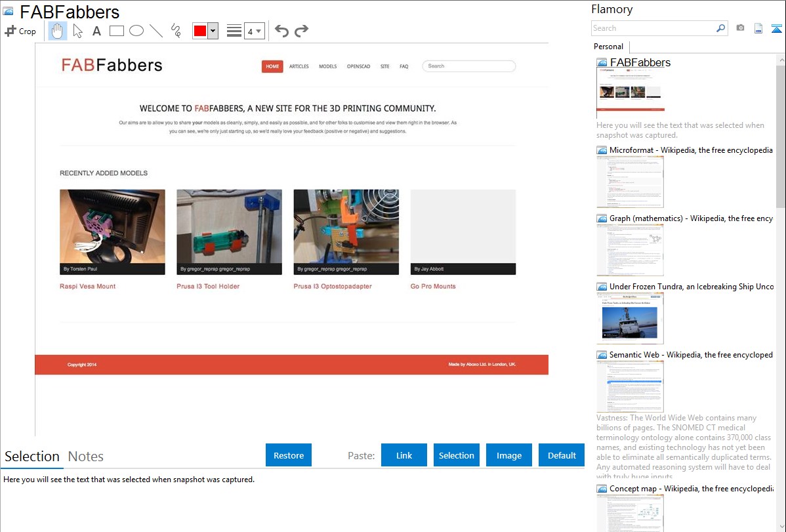Click the Restore button

(289, 455)
